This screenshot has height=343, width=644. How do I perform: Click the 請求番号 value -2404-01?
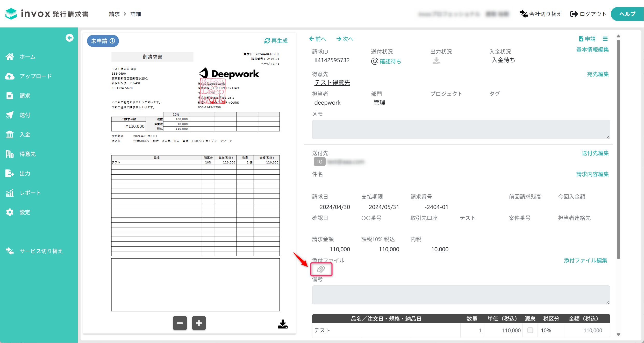click(x=436, y=207)
